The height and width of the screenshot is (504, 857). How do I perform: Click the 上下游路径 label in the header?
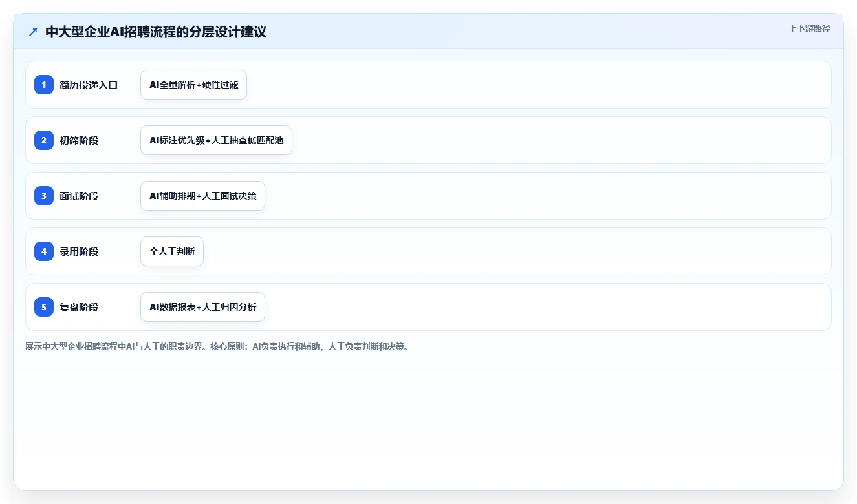coord(809,28)
